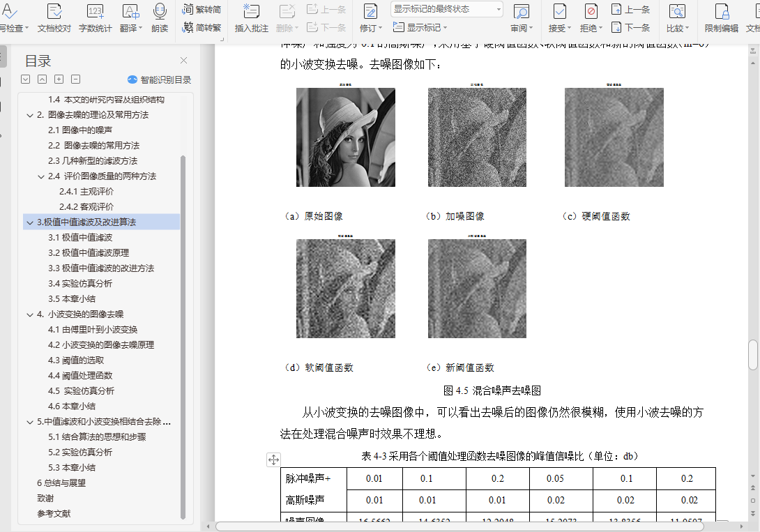Jump to 6 总结与展望

pyautogui.click(x=61, y=483)
